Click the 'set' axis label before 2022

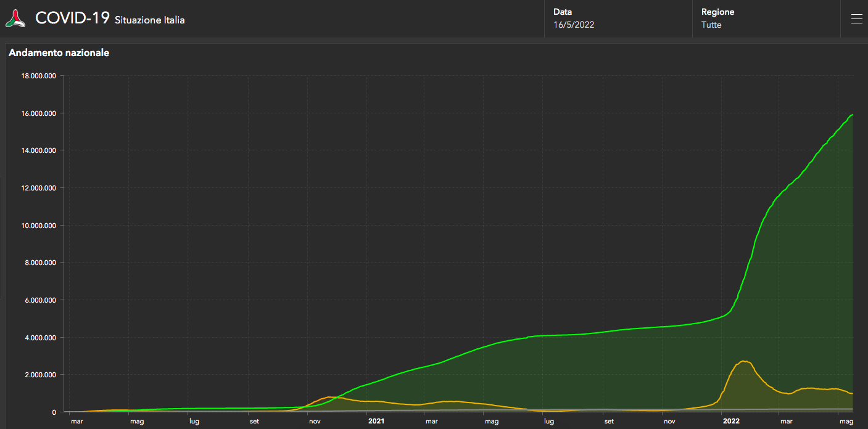click(x=609, y=422)
